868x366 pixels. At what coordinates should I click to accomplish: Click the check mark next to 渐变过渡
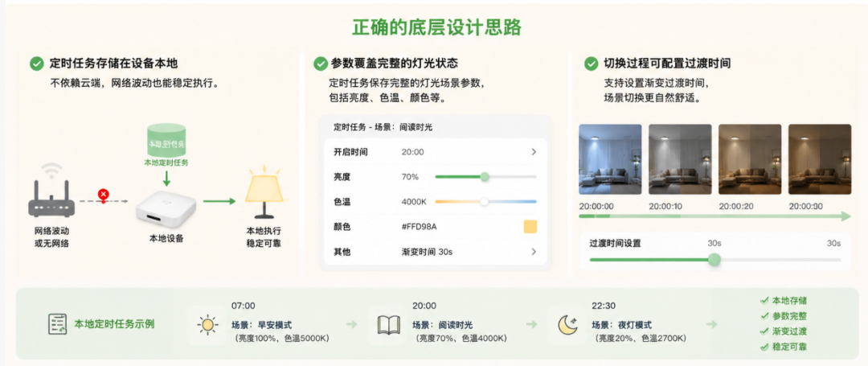(x=764, y=331)
